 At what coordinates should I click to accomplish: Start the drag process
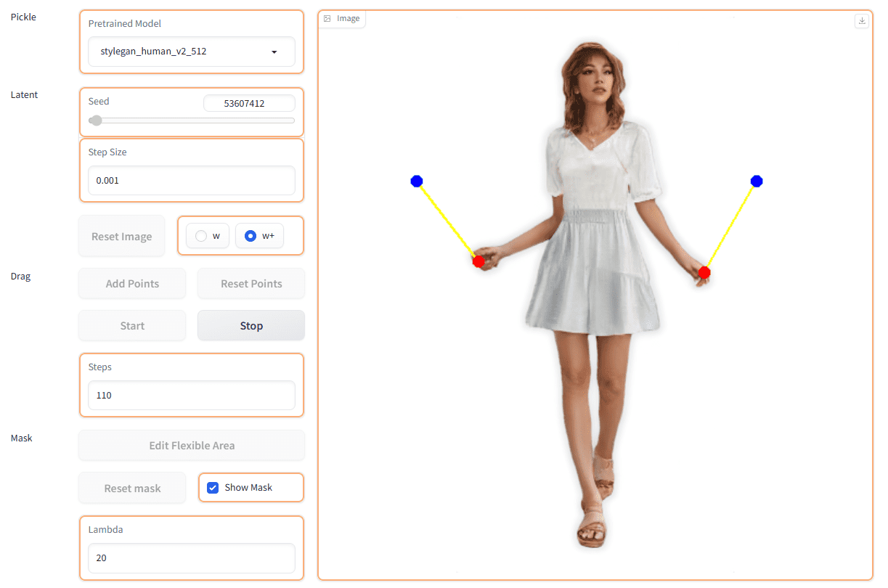tap(132, 326)
